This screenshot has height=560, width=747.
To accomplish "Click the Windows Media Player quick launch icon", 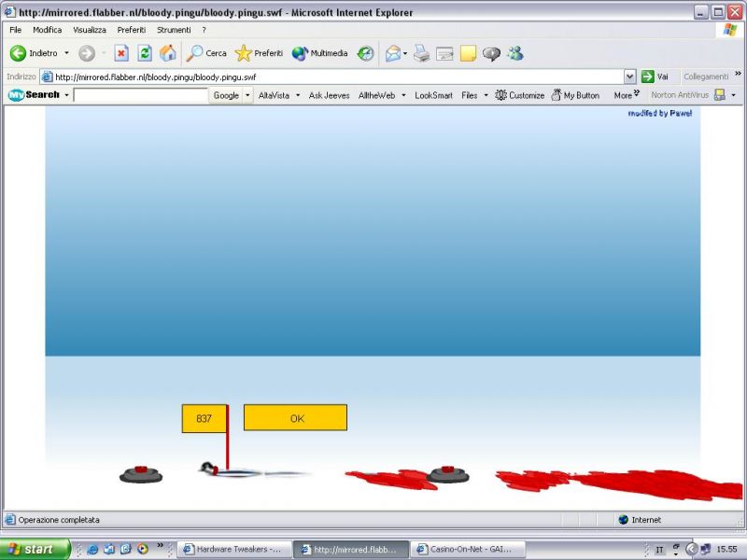I will [143, 549].
